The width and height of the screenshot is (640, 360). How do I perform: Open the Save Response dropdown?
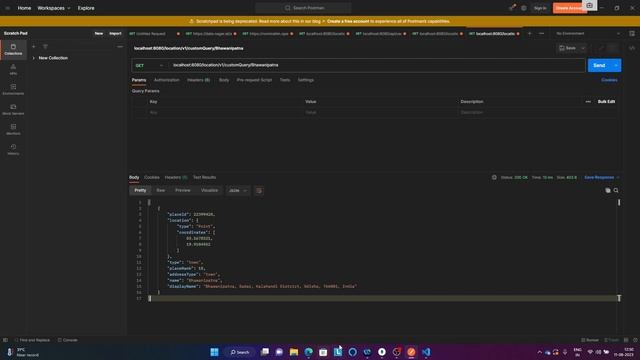pos(602,177)
